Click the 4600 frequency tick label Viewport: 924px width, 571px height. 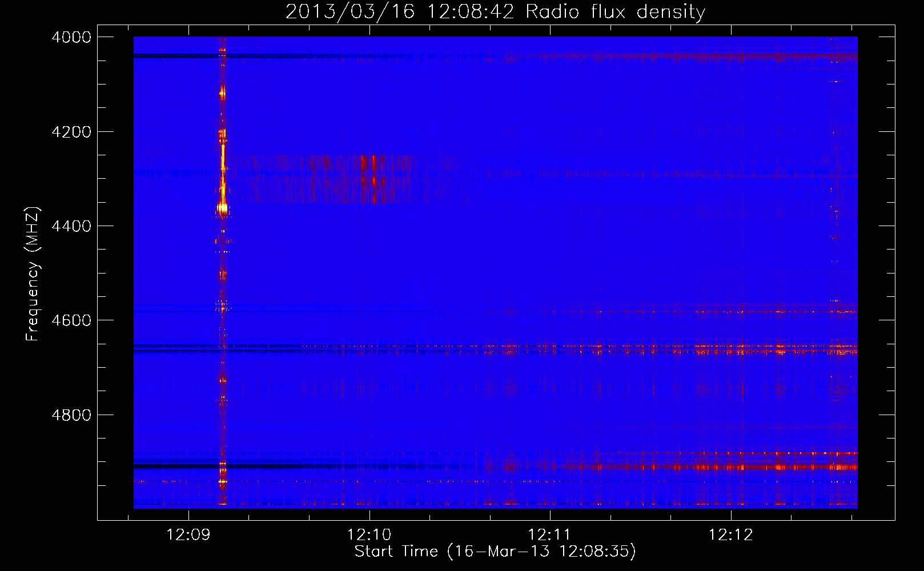(71, 320)
